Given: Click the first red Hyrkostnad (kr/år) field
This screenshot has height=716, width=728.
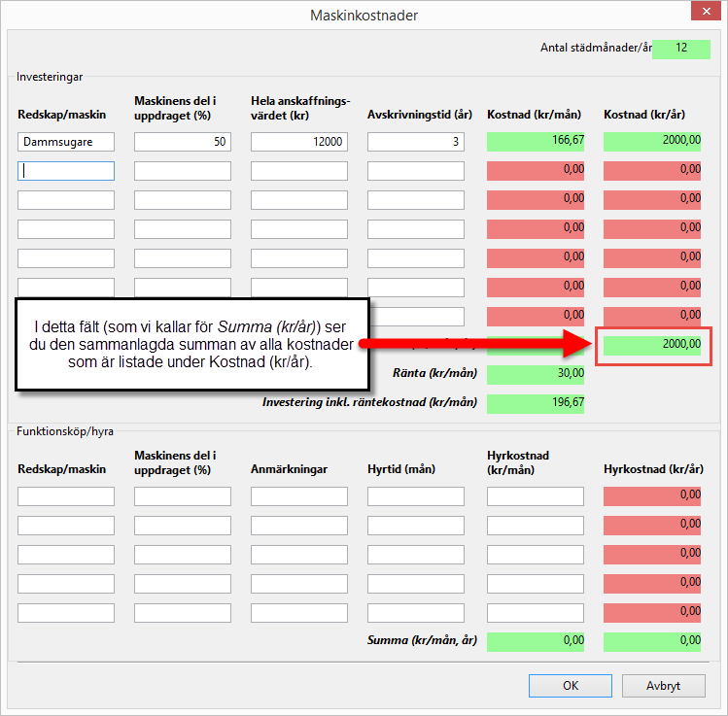Looking at the screenshot, I should pyautogui.click(x=652, y=495).
